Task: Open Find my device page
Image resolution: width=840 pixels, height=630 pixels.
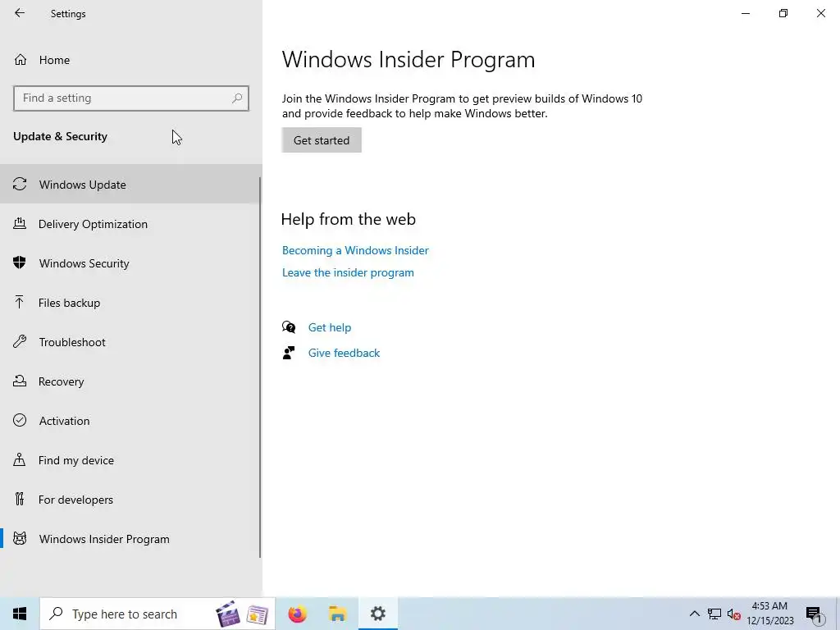Action: coord(131,459)
